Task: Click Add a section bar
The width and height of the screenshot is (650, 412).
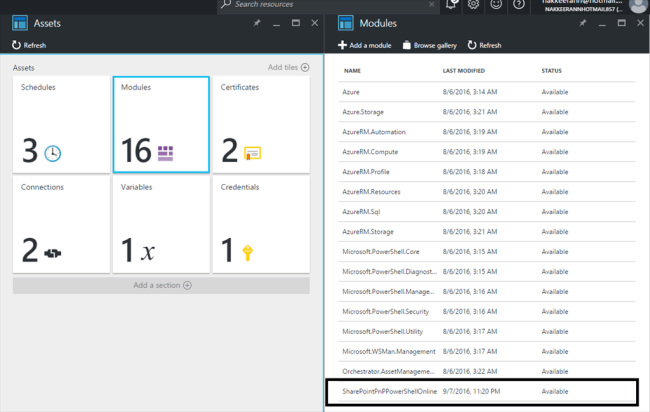Action: pyautogui.click(x=161, y=285)
